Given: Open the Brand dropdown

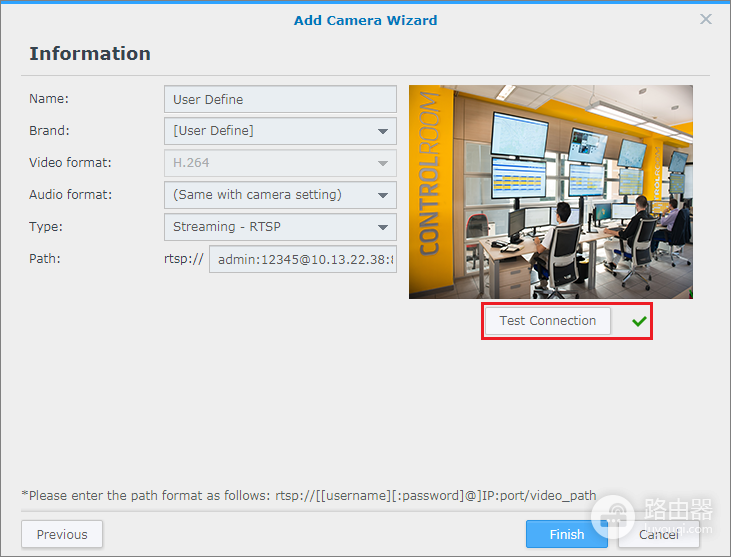Looking at the screenshot, I should click(280, 131).
